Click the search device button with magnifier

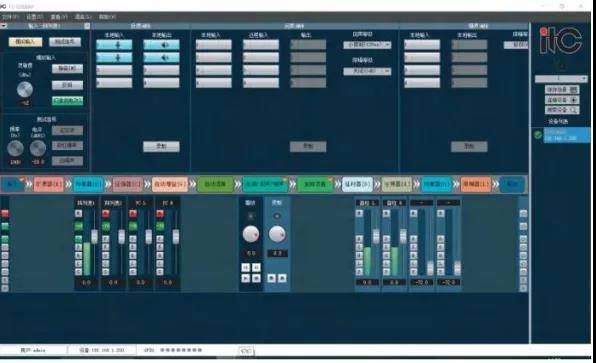tap(563, 110)
